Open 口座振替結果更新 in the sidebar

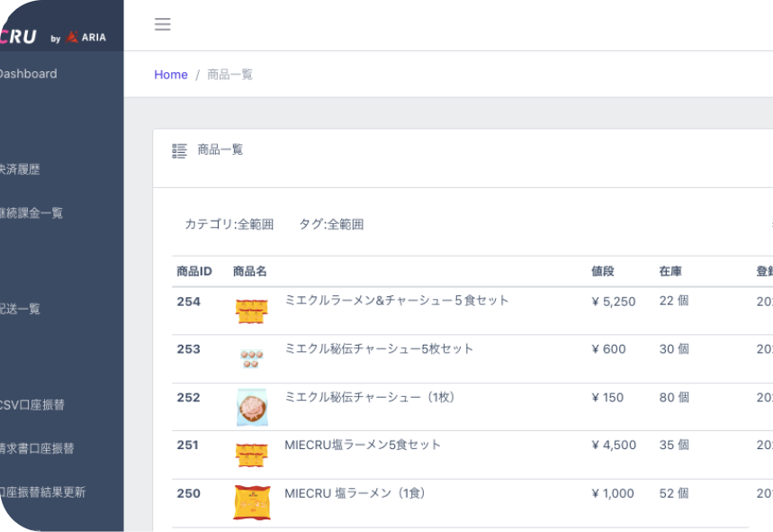click(x=42, y=492)
